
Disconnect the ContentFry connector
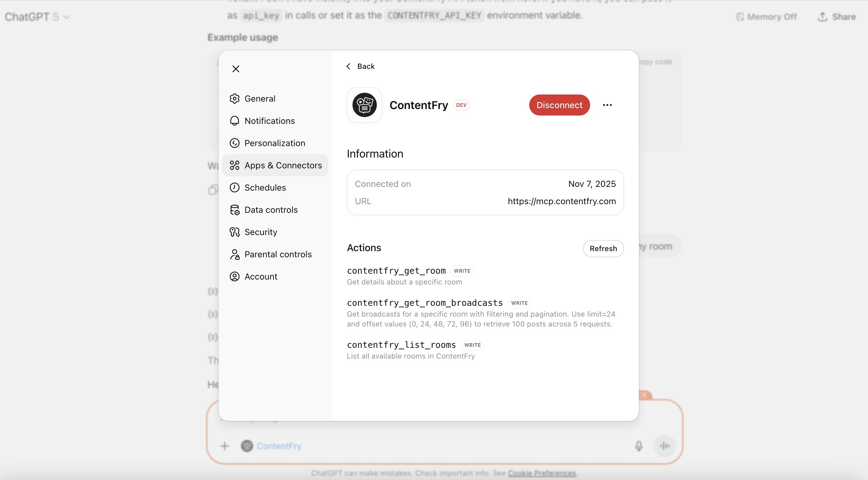tap(560, 105)
